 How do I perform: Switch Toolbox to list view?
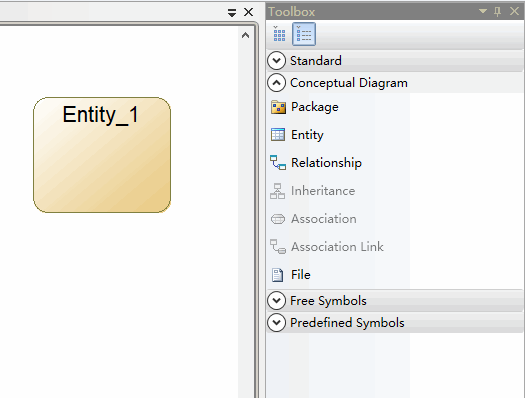click(x=304, y=34)
